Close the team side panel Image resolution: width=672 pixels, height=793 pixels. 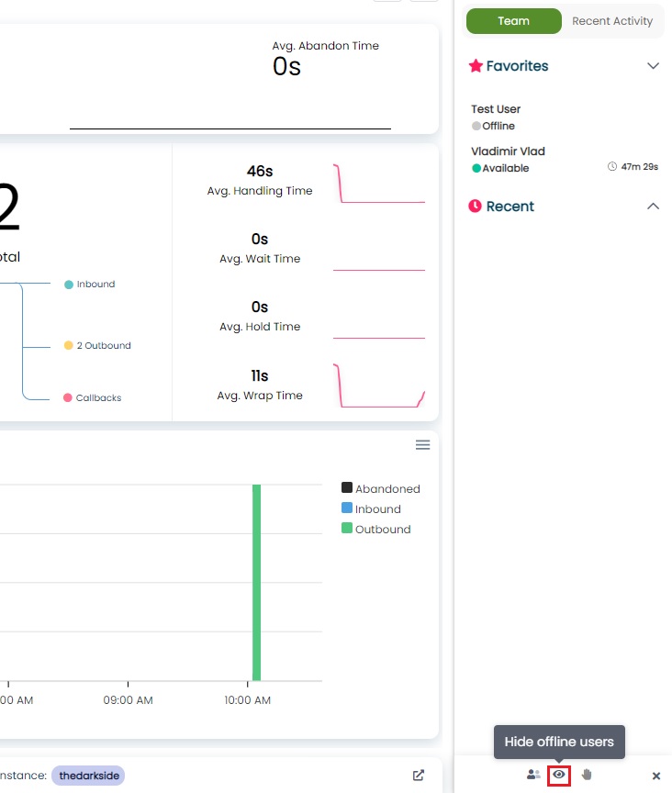(x=655, y=776)
